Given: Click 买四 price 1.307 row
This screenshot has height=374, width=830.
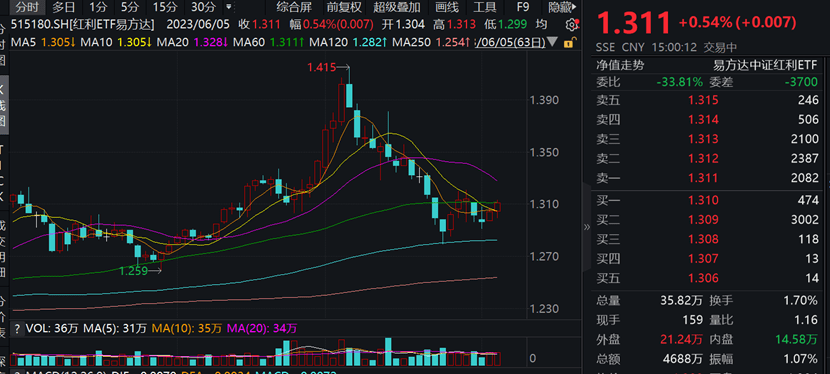Looking at the screenshot, I should click(x=707, y=259).
